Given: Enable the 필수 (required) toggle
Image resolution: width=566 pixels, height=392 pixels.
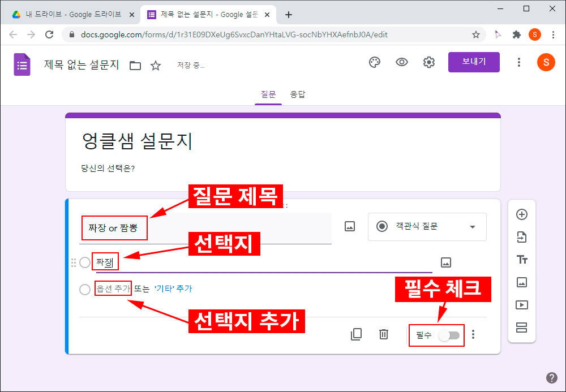Looking at the screenshot, I should (x=450, y=335).
